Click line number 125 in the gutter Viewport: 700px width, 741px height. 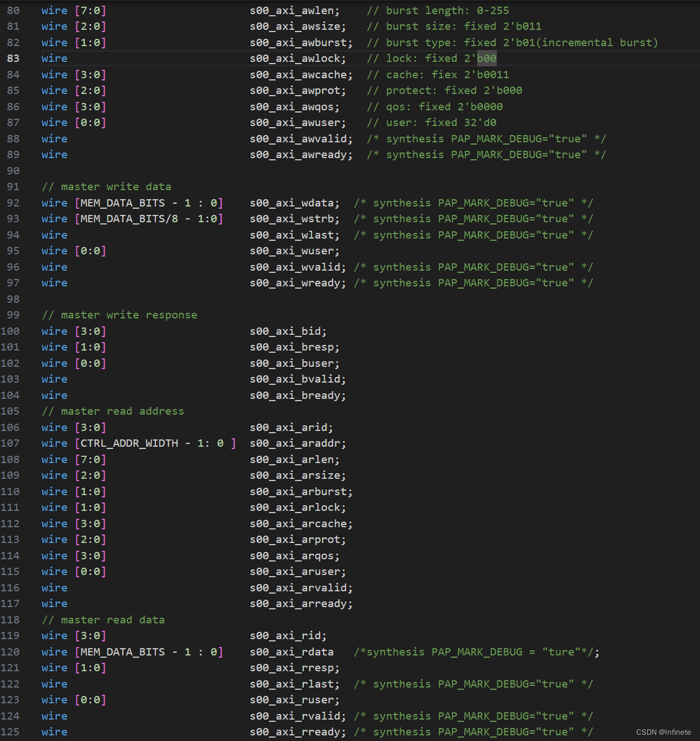pyautogui.click(x=10, y=731)
